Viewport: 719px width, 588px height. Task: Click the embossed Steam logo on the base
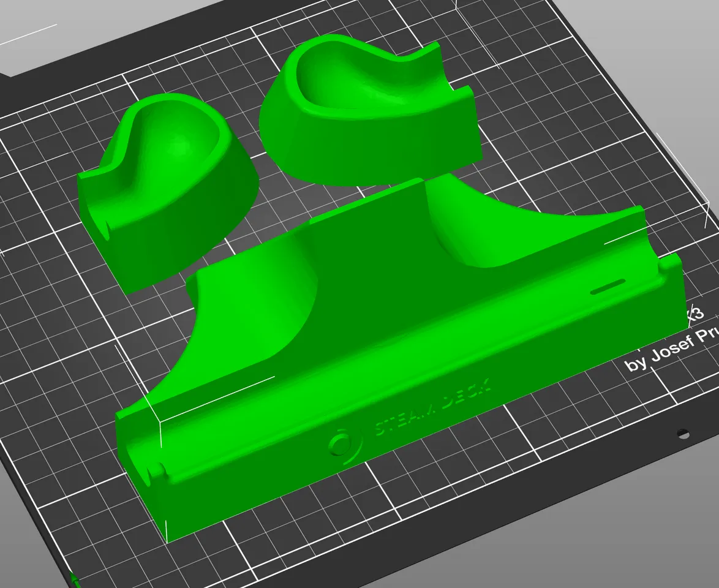pos(337,445)
